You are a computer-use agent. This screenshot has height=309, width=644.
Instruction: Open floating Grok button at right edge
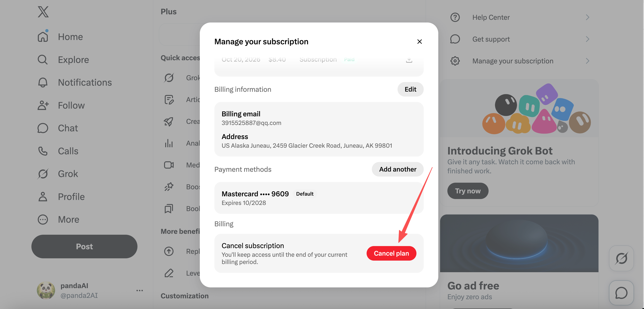[621, 258]
